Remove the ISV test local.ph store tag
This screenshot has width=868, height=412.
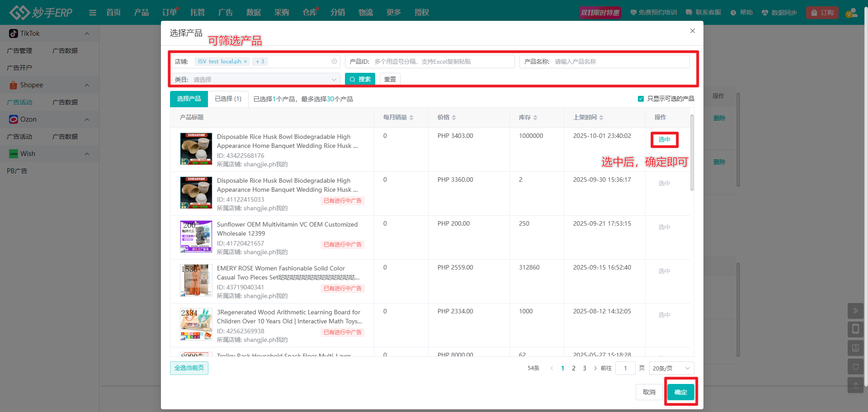pos(245,62)
